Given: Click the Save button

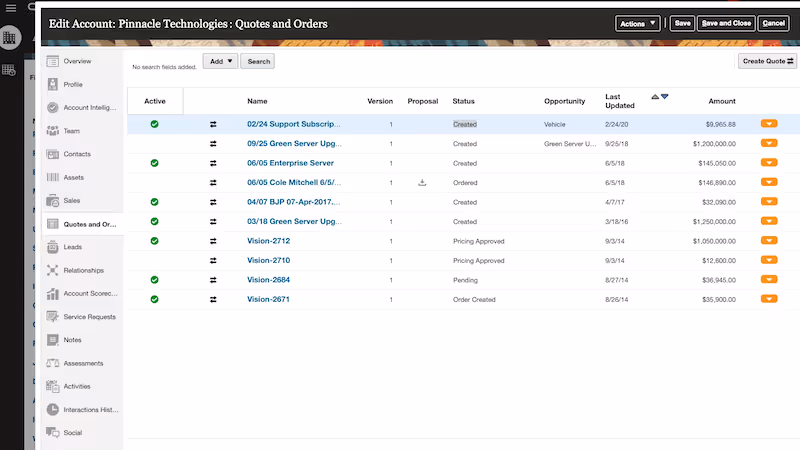Looking at the screenshot, I should 682,23.
